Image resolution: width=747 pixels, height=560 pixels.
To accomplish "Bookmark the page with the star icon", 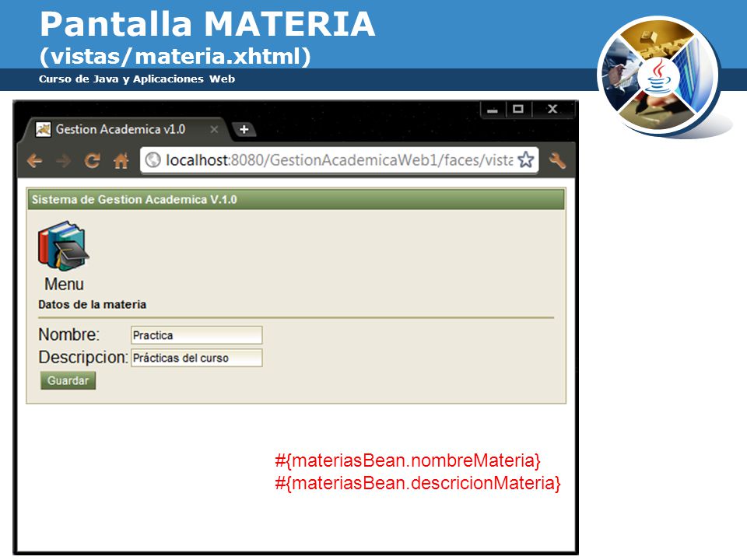I will click(x=525, y=160).
